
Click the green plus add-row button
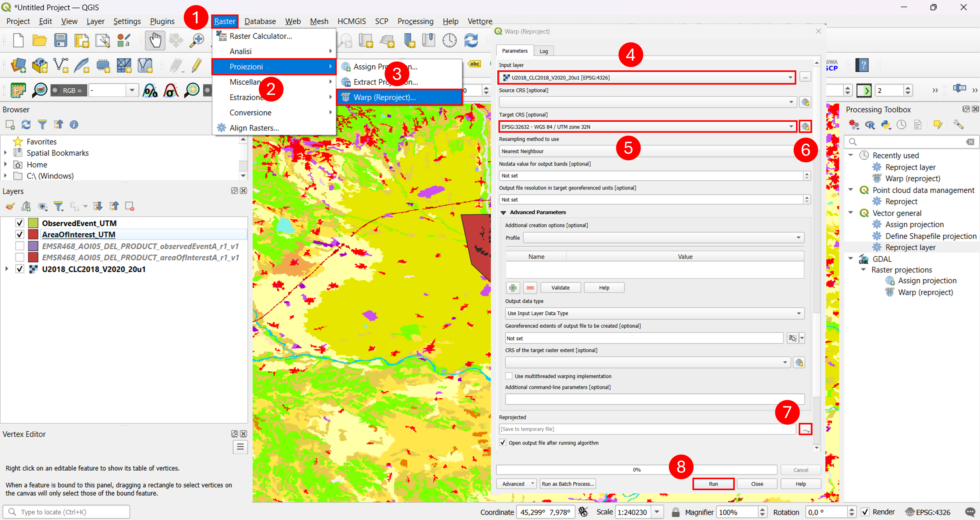[513, 288]
